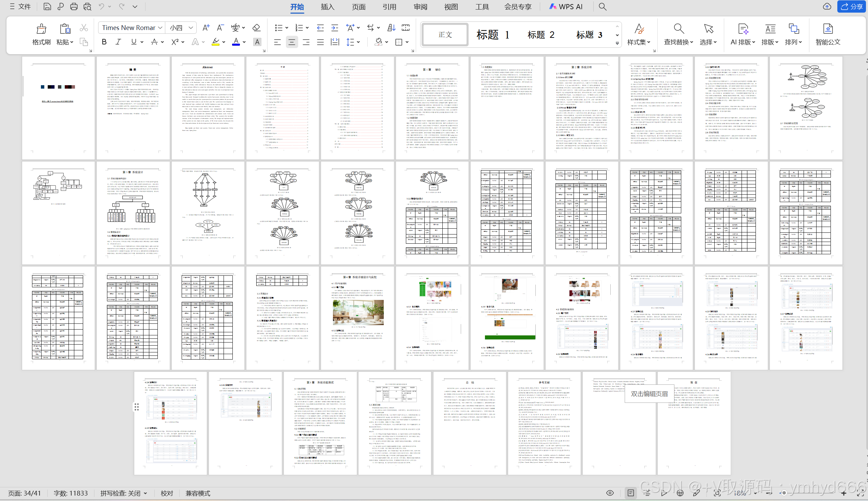The height and width of the screenshot is (501, 868).
Task: Toggle eye protection mode in status bar
Action: click(x=610, y=493)
